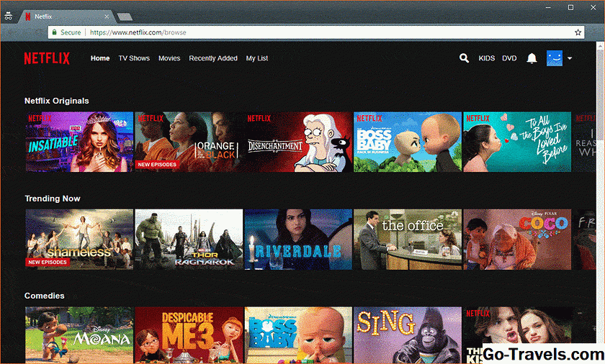This screenshot has height=364, width=605.
Task: Switch to the KIDS section
Action: click(x=487, y=58)
